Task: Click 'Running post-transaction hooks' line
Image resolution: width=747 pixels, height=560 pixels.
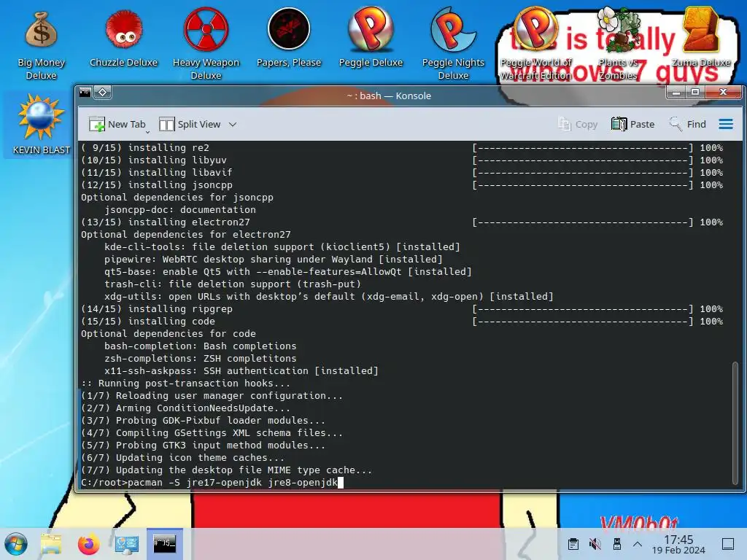Action: pos(185,384)
